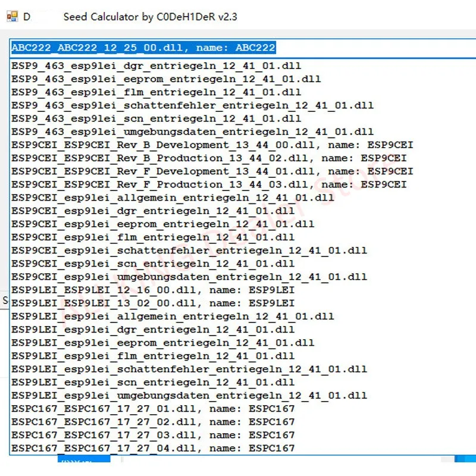
Task: Pick ESP9CEI_esp9lei_flm_entriegeln_12_41_01.dll
Action: [153, 237]
